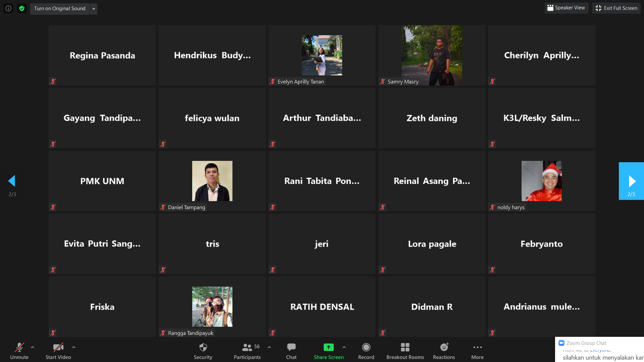Expand video options next to Start Video
The width and height of the screenshot is (644, 362).
click(x=74, y=347)
